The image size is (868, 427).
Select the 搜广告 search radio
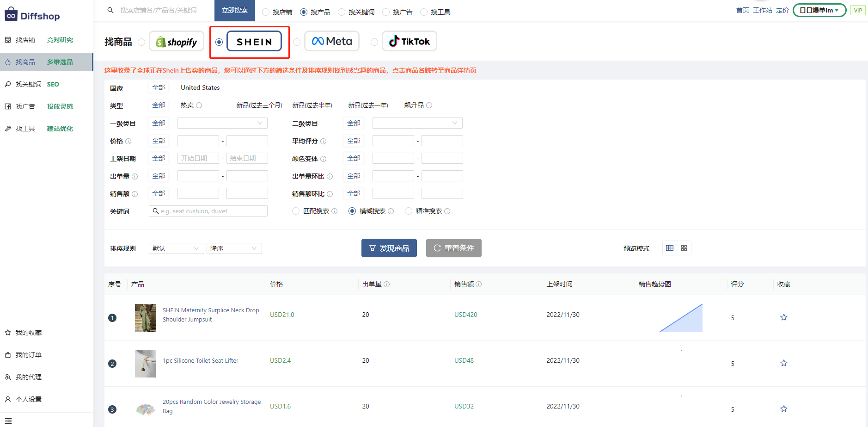coord(386,12)
